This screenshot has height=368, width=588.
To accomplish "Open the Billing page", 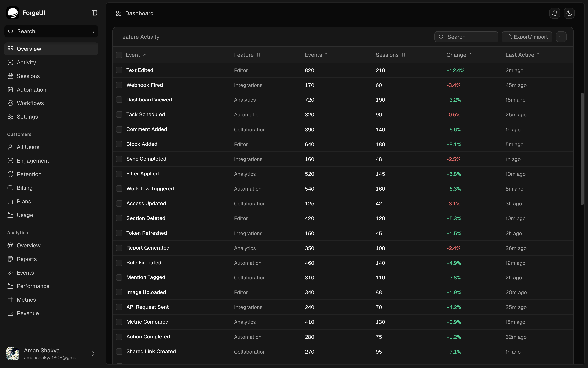I will 25,188.
